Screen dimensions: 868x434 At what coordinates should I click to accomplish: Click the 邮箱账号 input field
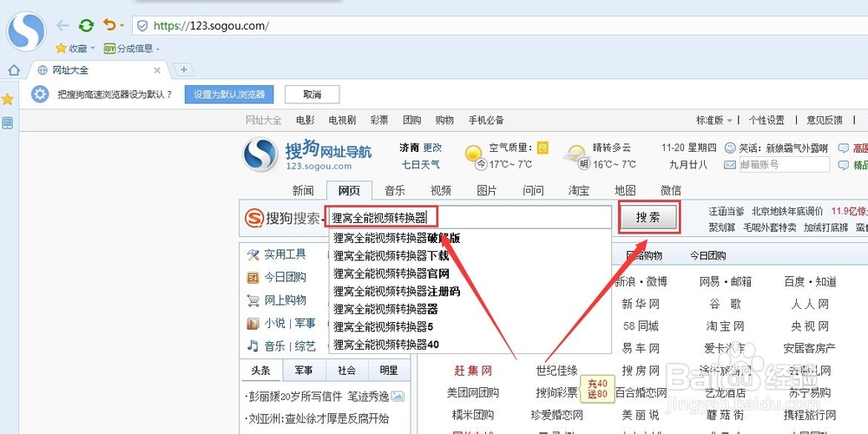click(x=785, y=164)
